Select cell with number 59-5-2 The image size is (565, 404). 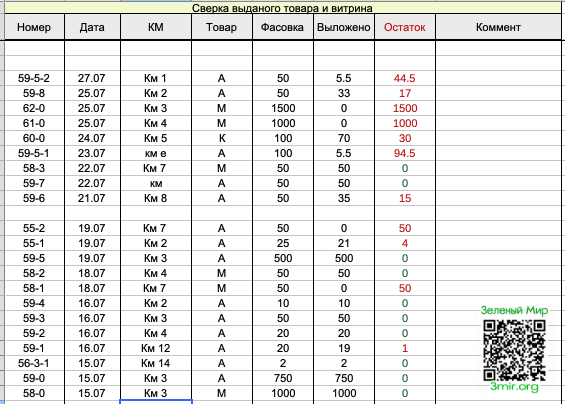34,78
